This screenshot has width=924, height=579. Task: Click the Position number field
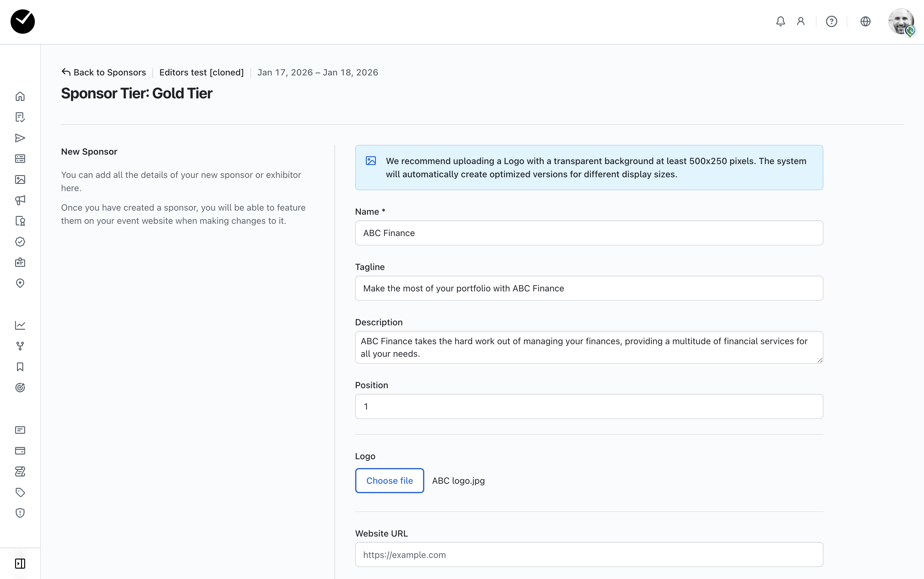tap(589, 406)
